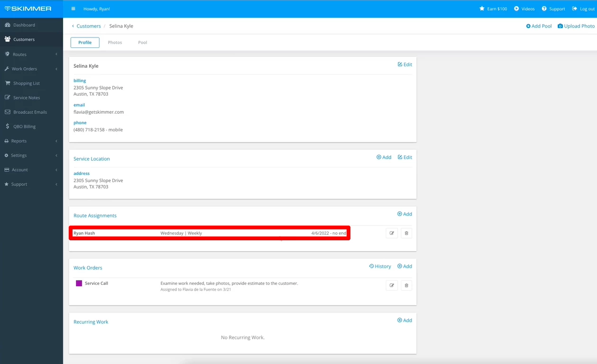Add new Recurring Work
Viewport: 597px width, 364px height.
pos(404,320)
